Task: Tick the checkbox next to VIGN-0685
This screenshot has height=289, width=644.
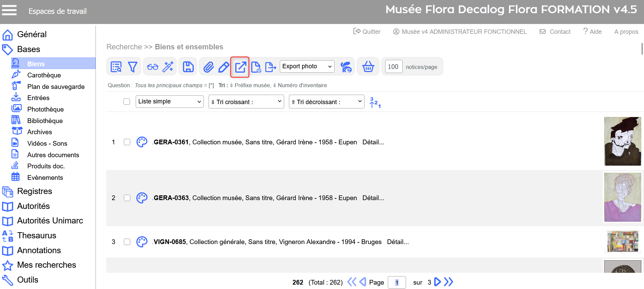Action: point(127,242)
